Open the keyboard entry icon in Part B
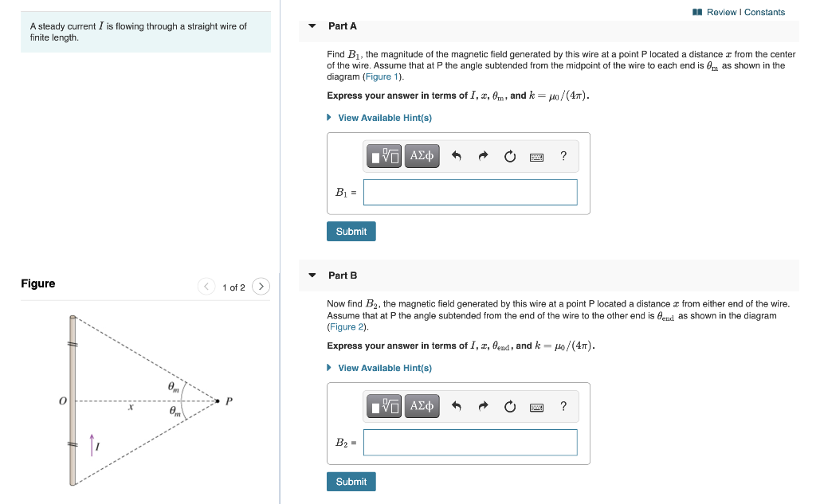This screenshot has width=816, height=504. click(536, 406)
